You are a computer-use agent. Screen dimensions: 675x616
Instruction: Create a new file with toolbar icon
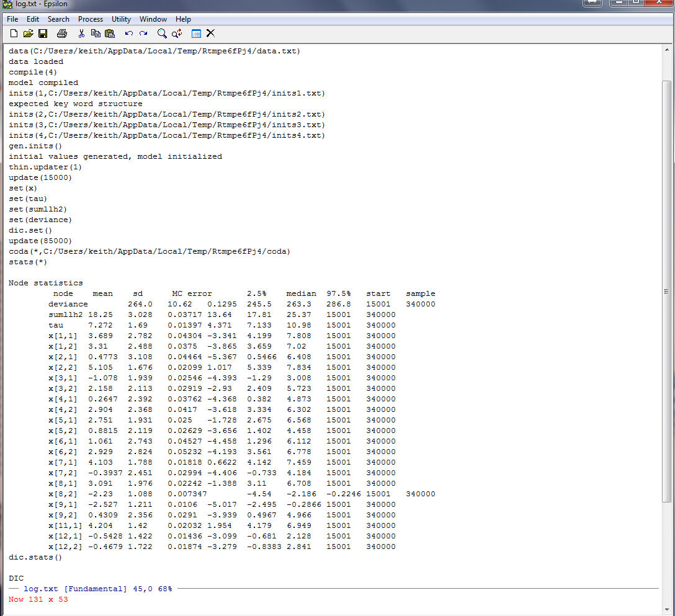(14, 33)
